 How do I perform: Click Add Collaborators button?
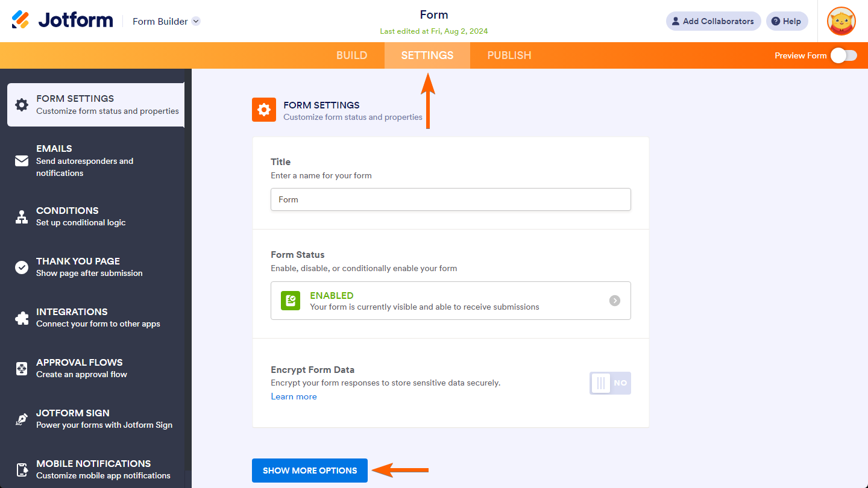click(x=713, y=21)
